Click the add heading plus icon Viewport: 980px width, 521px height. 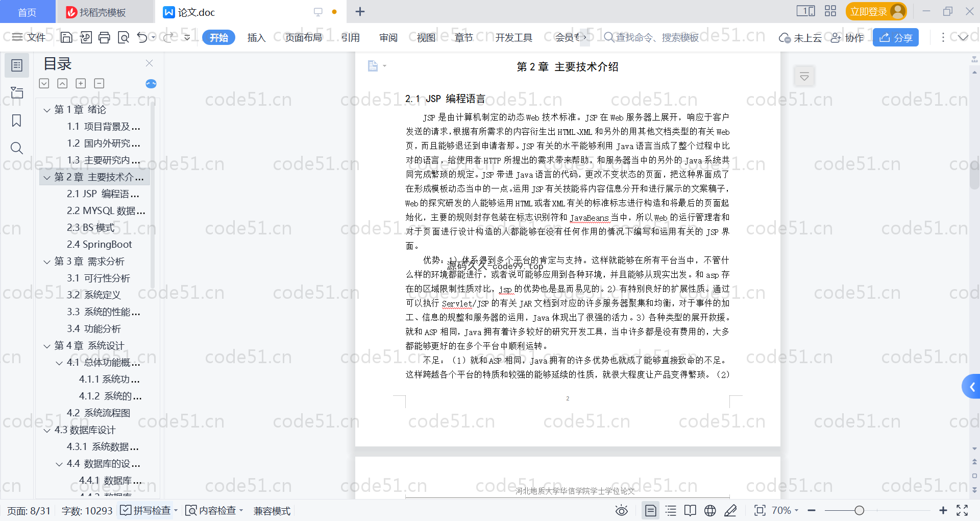pyautogui.click(x=81, y=83)
